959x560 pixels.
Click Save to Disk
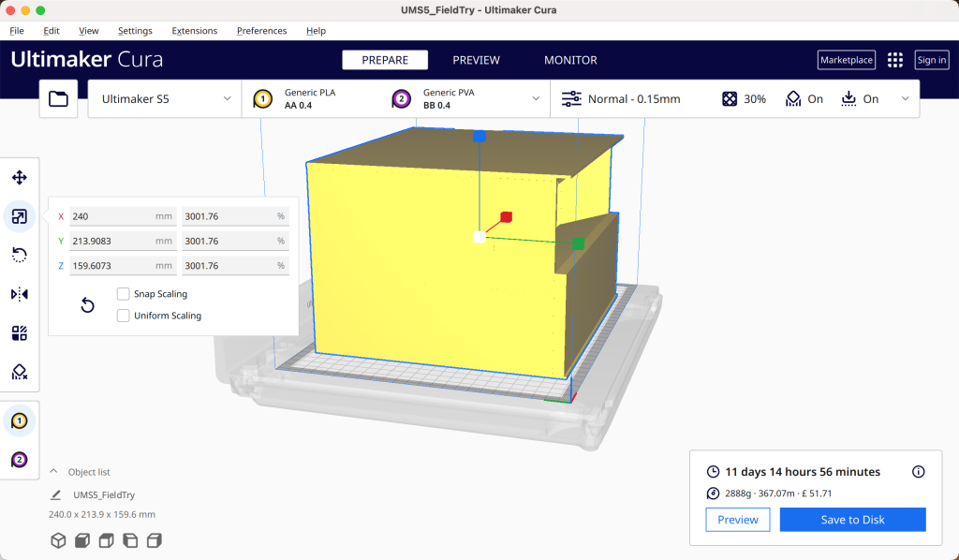click(x=852, y=520)
